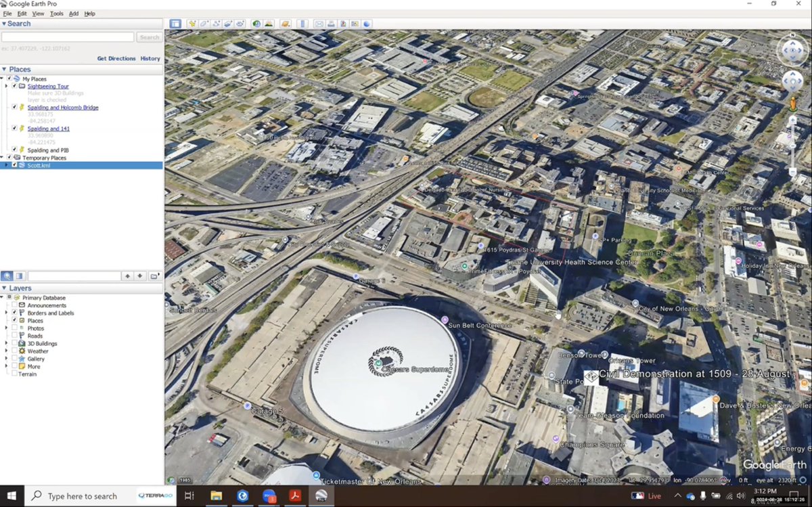This screenshot has height=507, width=812.
Task: Click the Record a Tour toolbar icon
Action: click(x=240, y=24)
